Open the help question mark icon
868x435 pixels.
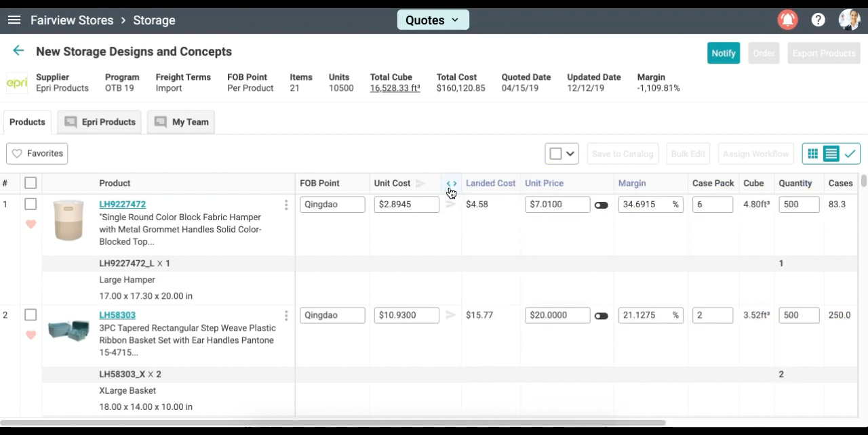click(818, 20)
